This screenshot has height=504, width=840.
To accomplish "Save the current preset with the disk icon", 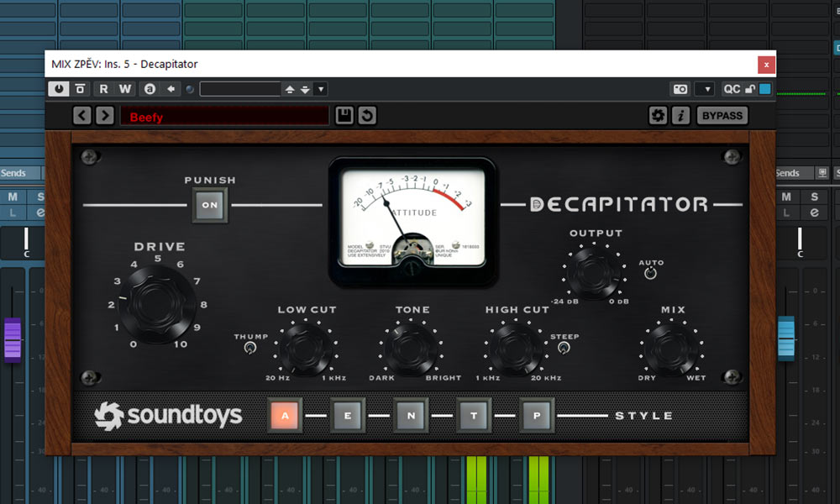I will pos(344,115).
